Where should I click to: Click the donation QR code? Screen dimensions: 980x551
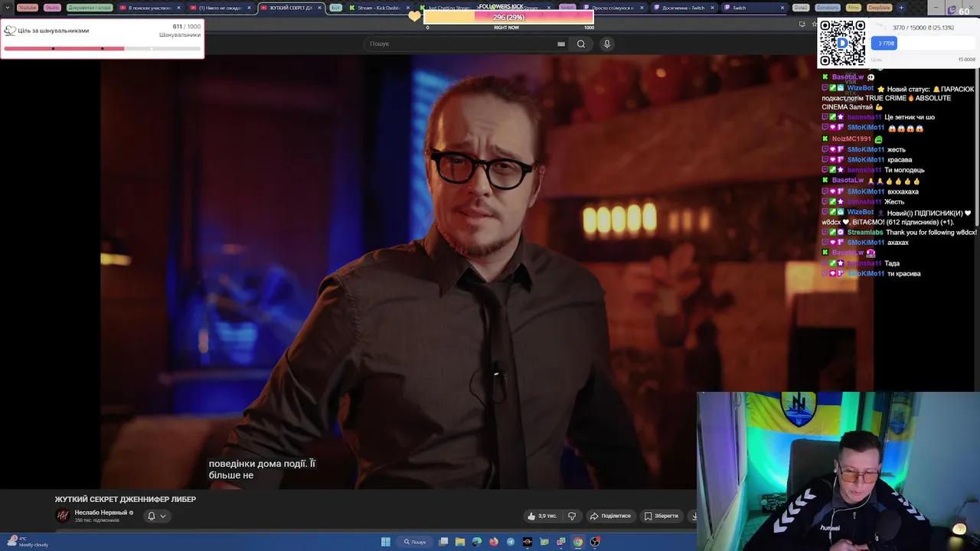(x=842, y=43)
